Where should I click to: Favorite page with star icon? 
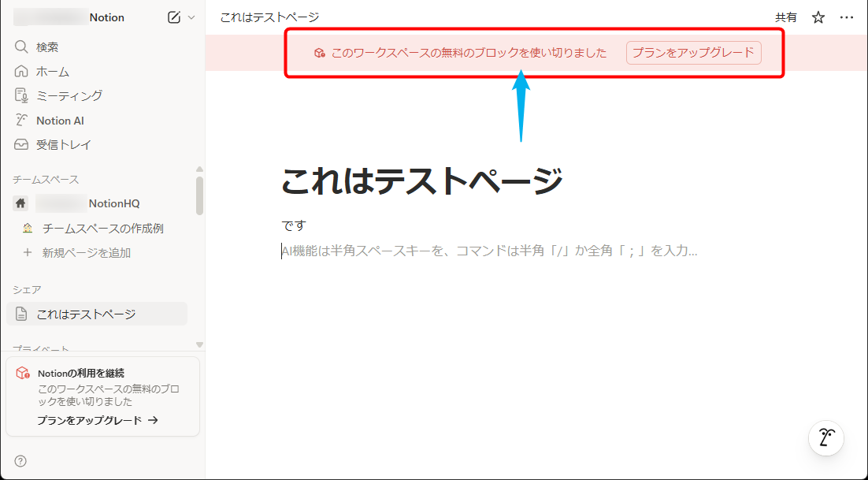818,17
